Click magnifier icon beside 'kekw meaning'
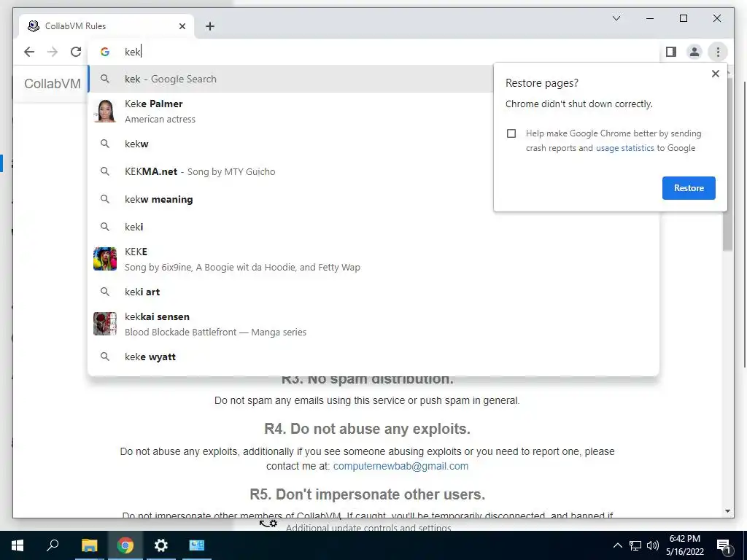The width and height of the screenshot is (747, 560). tap(105, 199)
